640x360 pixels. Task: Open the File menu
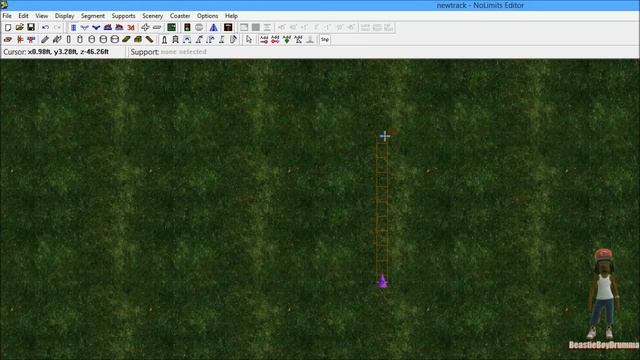tap(7, 16)
